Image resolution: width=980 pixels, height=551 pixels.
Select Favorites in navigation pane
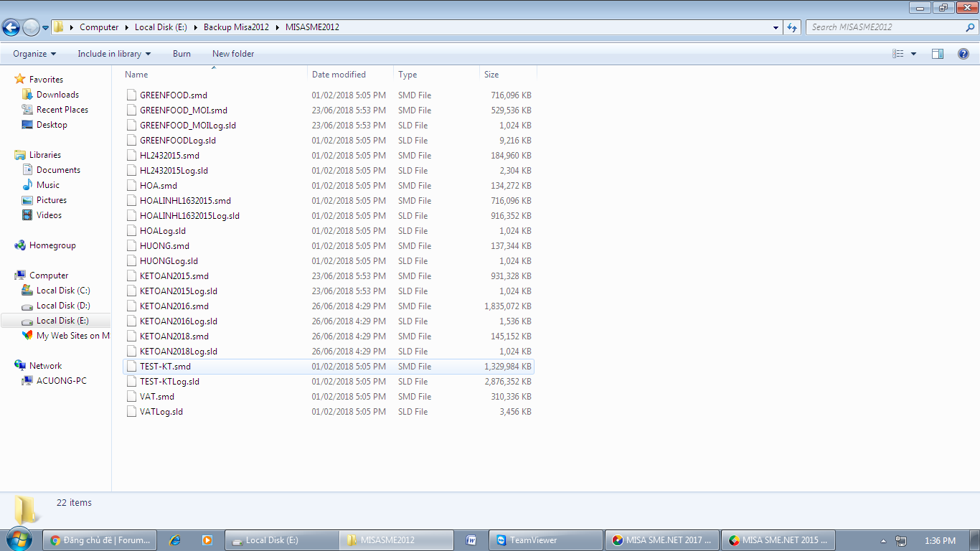46,80
